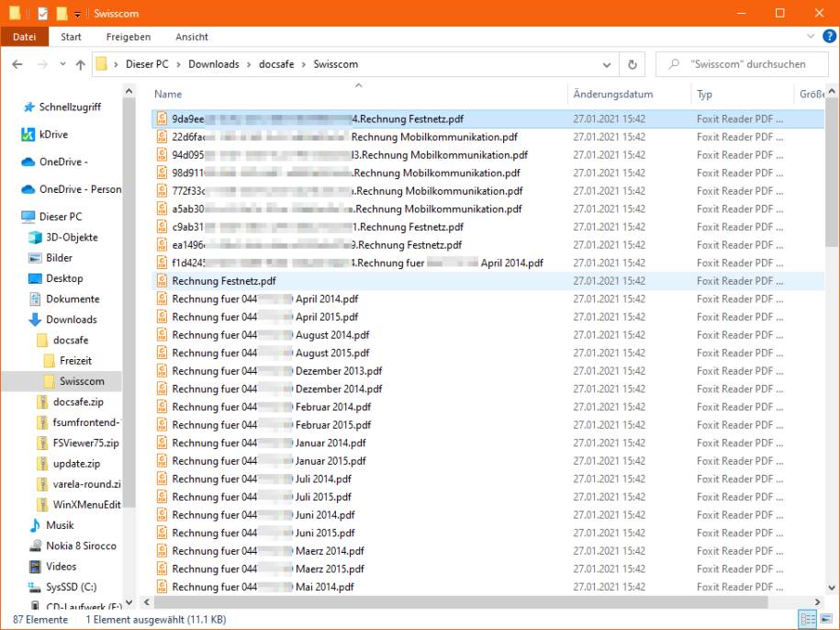Click docsafe in the address bar
This screenshot has width=840, height=630.
click(276, 64)
